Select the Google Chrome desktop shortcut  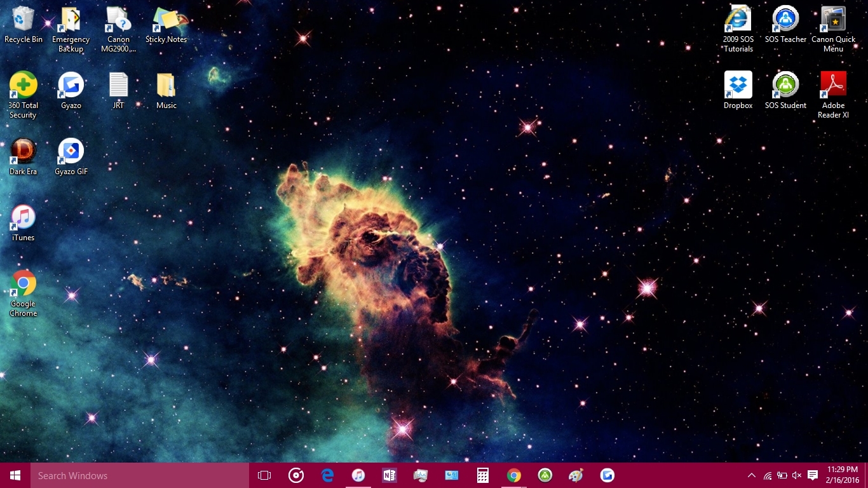pos(24,294)
